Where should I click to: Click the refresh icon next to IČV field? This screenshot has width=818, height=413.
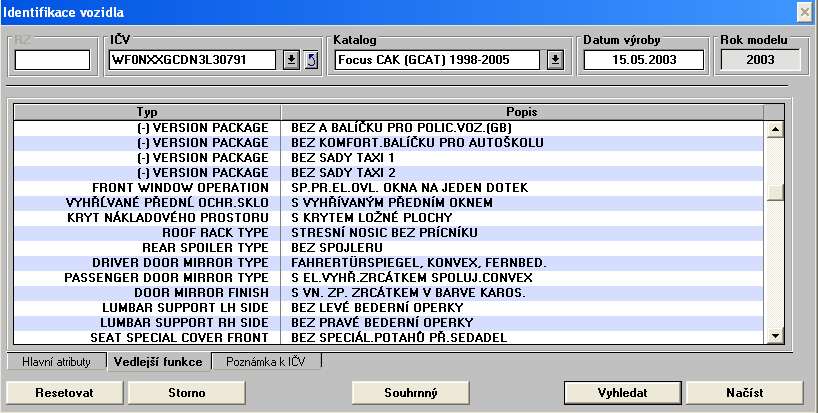coord(310,60)
